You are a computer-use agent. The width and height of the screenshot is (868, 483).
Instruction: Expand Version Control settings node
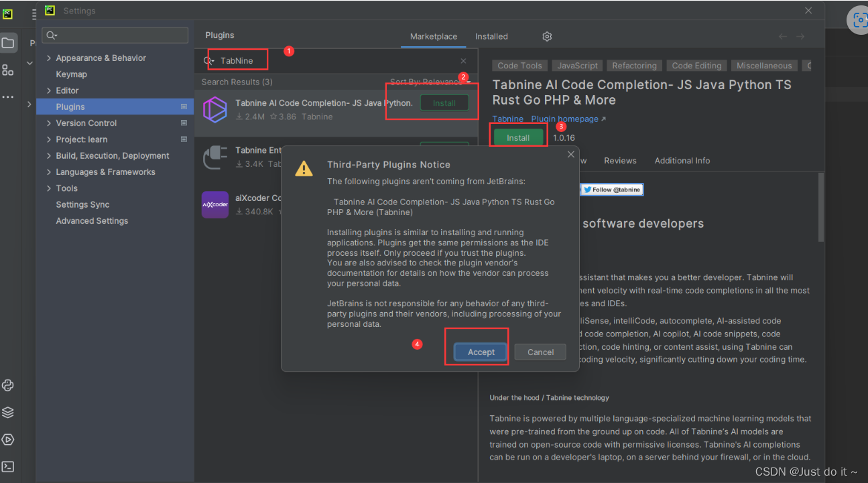pyautogui.click(x=48, y=123)
